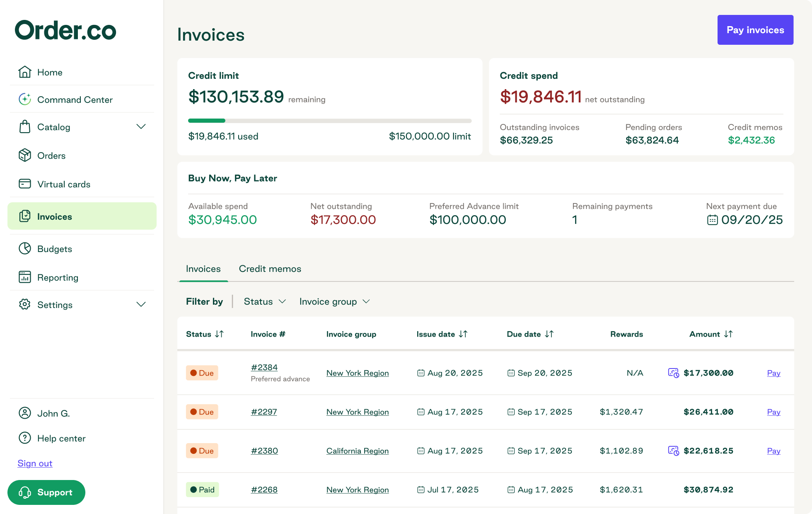Open the Home sidebar icon
This screenshot has width=812, height=514.
(x=24, y=72)
